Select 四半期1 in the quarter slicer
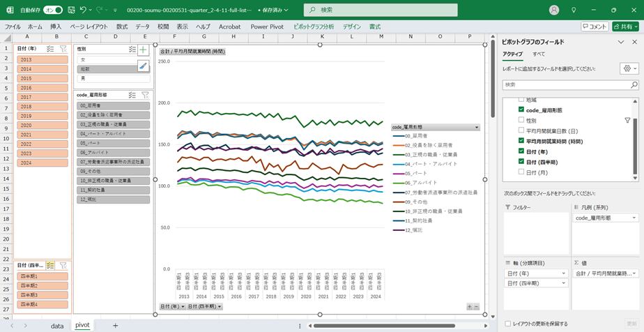This screenshot has height=332, width=644. tap(42, 276)
